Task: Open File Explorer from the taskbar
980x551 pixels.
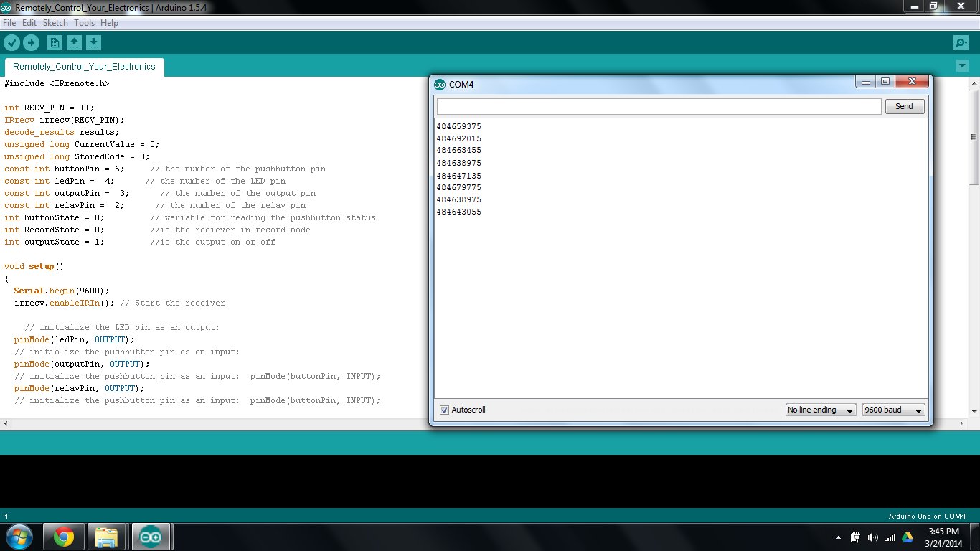Action: pos(107,537)
